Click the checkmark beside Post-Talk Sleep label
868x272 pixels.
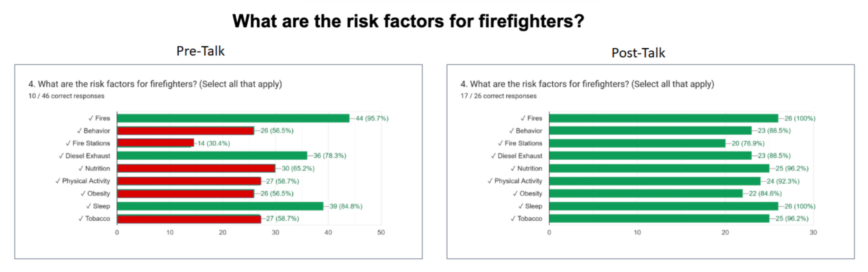520,206
